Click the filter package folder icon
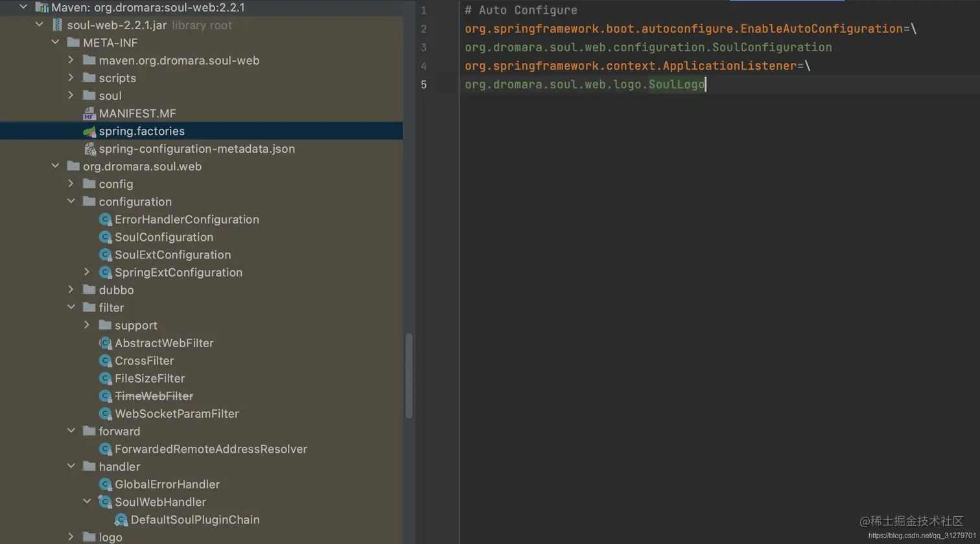Viewport: 980px width, 544px height. pos(89,308)
